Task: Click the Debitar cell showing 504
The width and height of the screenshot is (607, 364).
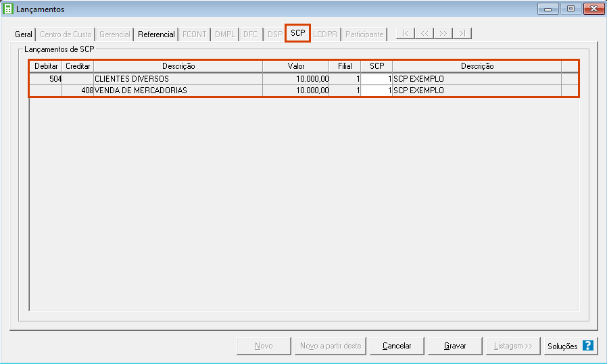Action: click(x=46, y=79)
